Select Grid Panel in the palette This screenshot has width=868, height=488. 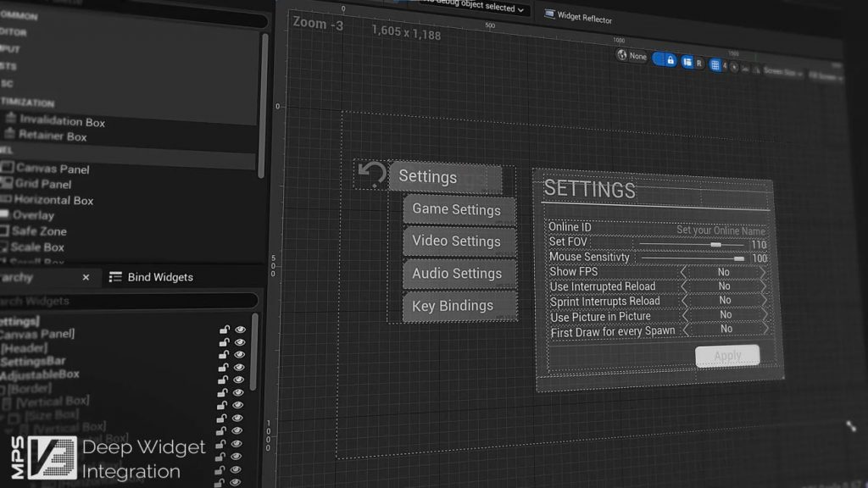pyautogui.click(x=36, y=184)
